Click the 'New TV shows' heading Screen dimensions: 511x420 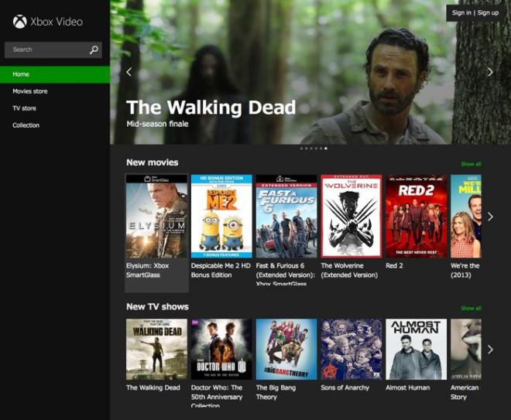(x=157, y=307)
